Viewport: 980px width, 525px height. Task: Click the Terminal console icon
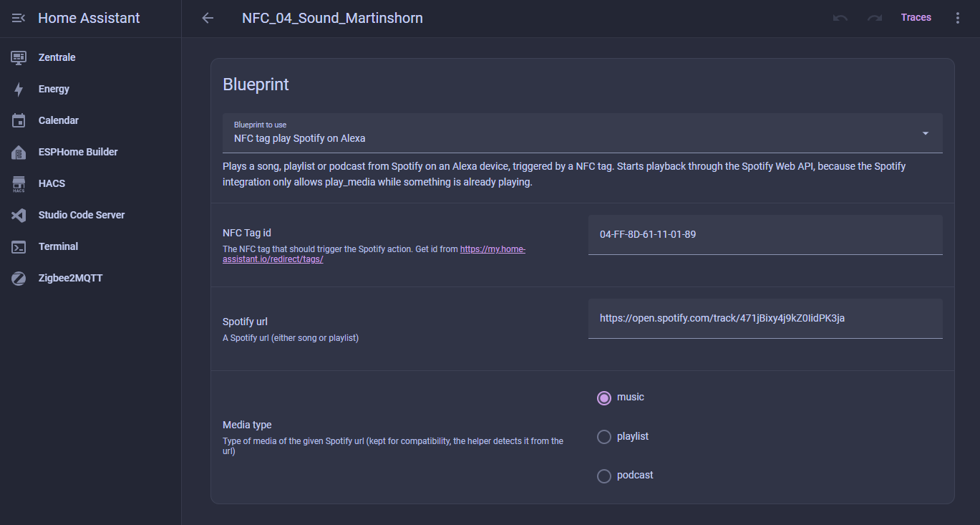point(19,246)
